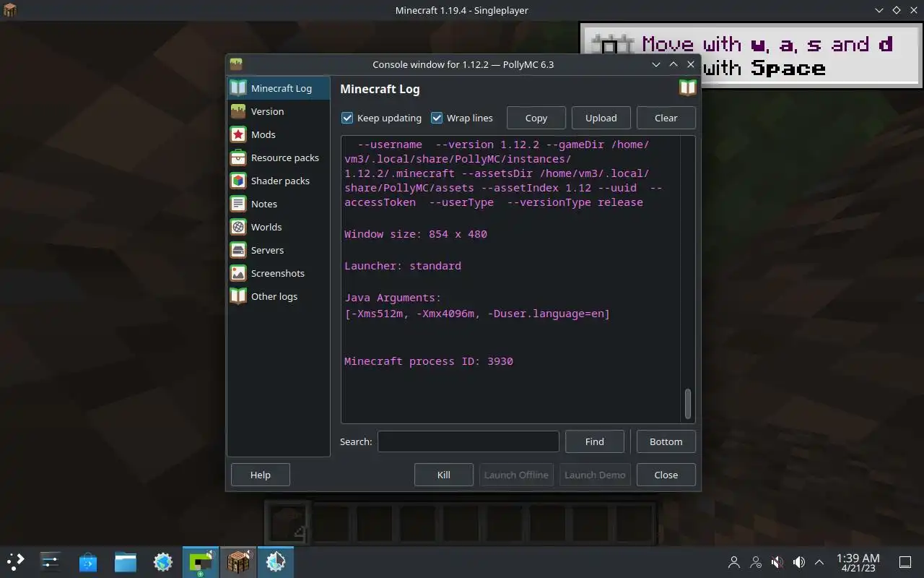Open the Mods page
This screenshot has width=924, height=578.
click(x=278, y=134)
